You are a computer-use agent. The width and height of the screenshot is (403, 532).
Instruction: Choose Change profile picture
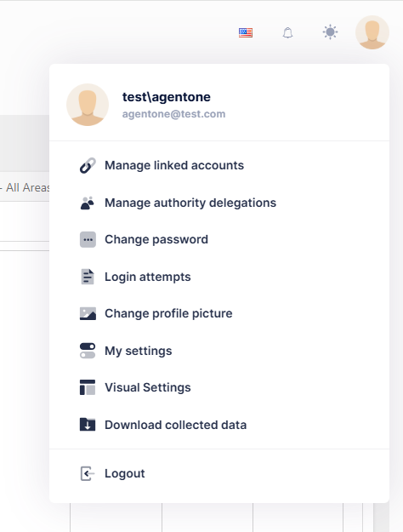tap(168, 313)
